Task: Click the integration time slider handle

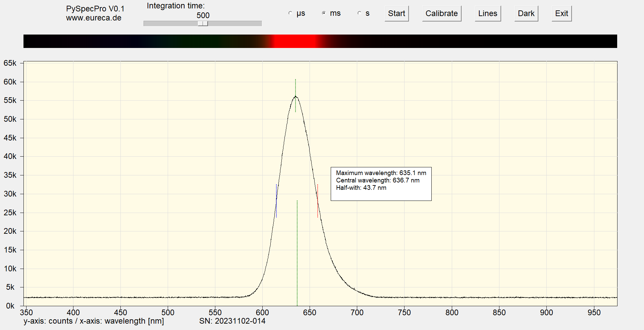Action: (x=203, y=23)
